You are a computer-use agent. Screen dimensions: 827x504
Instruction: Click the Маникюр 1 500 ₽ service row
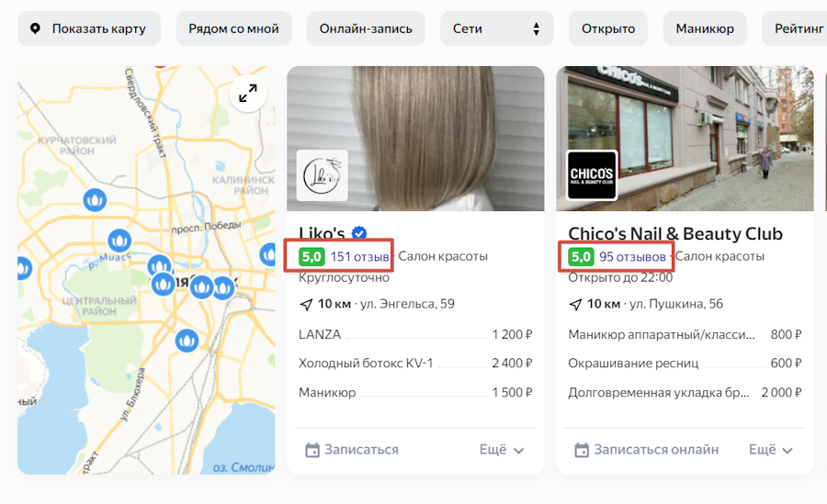415,392
